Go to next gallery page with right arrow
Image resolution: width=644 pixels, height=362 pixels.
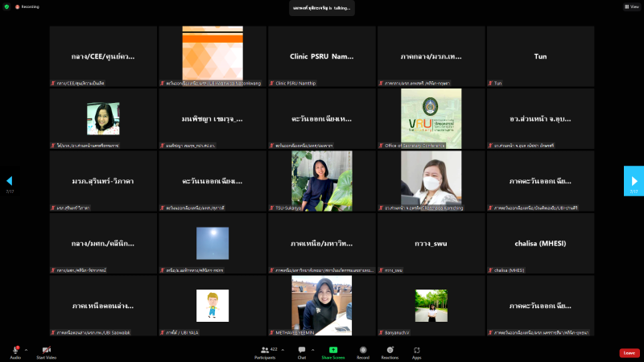point(634,181)
